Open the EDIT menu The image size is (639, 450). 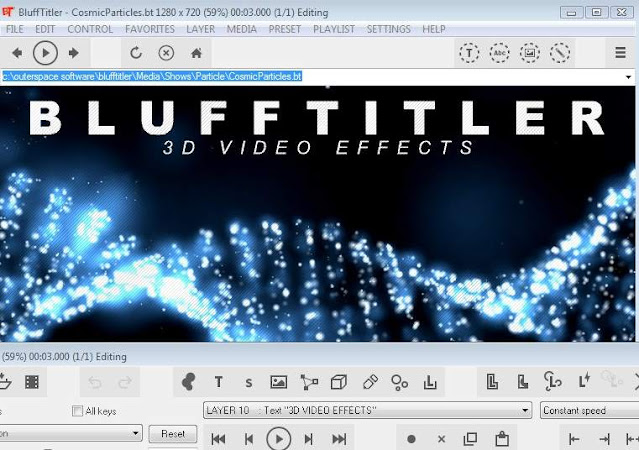(x=45, y=29)
